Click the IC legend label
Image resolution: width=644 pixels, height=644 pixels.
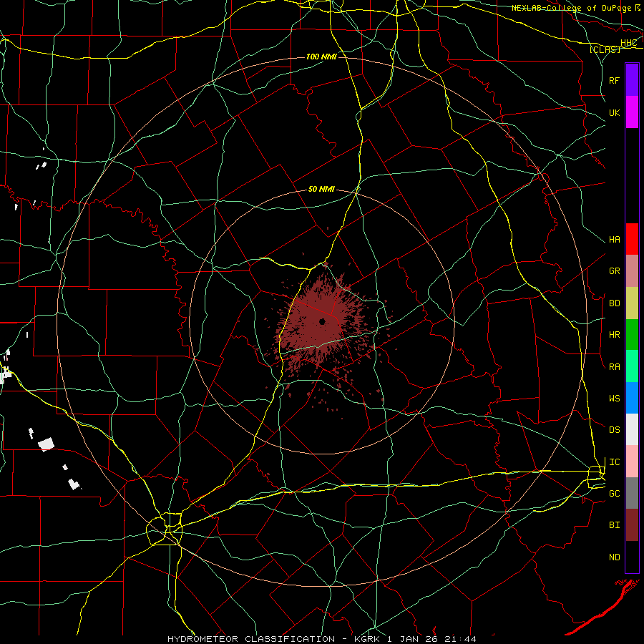pos(614,462)
